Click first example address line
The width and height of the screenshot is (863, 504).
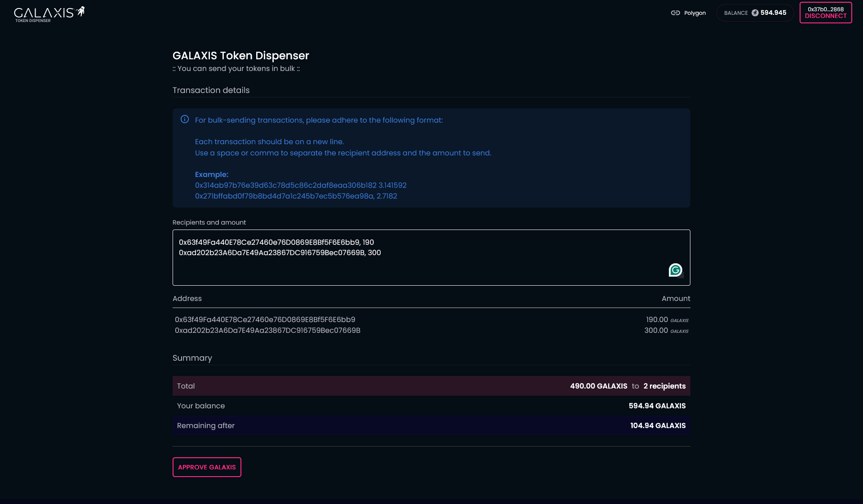coord(300,186)
